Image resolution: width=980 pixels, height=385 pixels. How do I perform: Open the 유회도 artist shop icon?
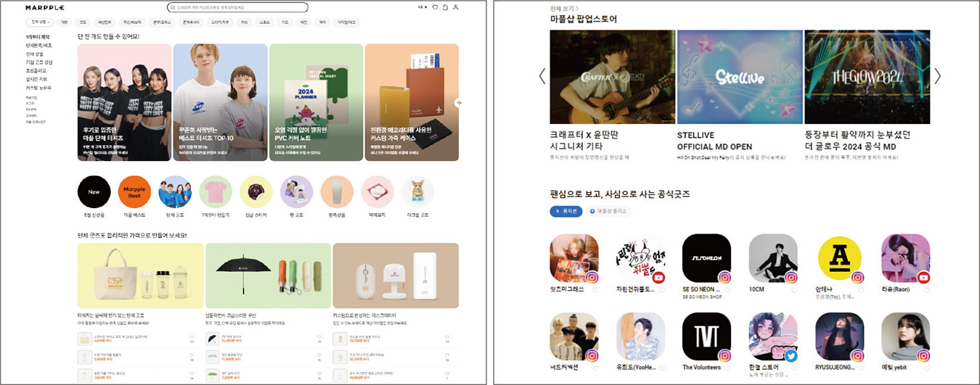click(640, 337)
